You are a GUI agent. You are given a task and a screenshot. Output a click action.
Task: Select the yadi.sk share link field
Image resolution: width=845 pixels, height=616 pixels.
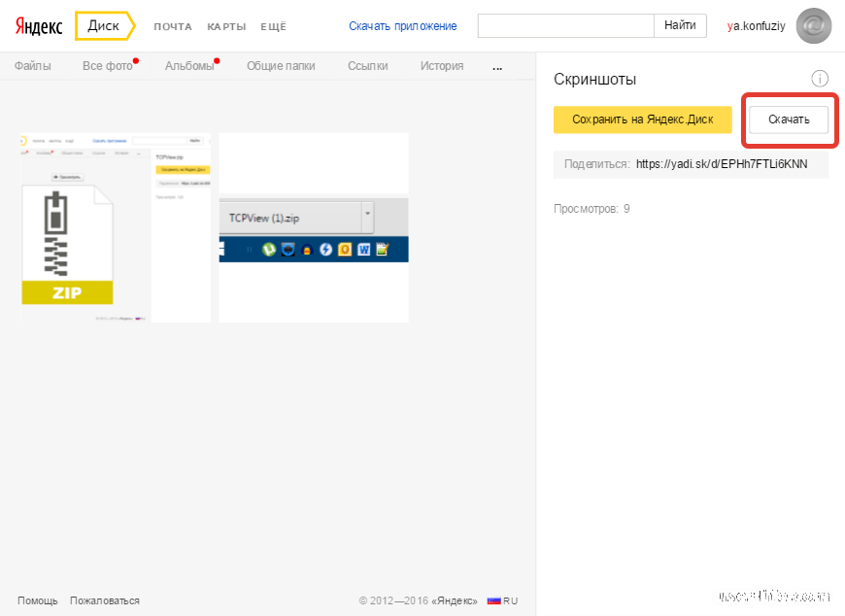click(x=691, y=164)
